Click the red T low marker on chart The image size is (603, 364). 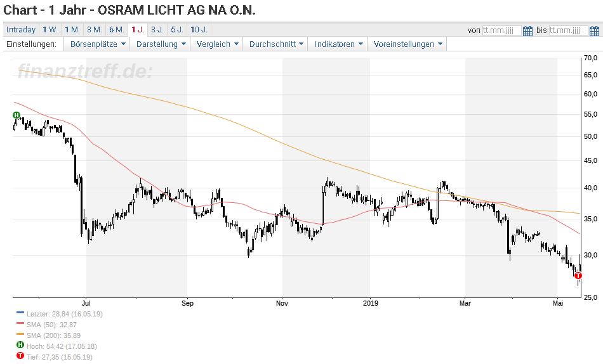578,276
